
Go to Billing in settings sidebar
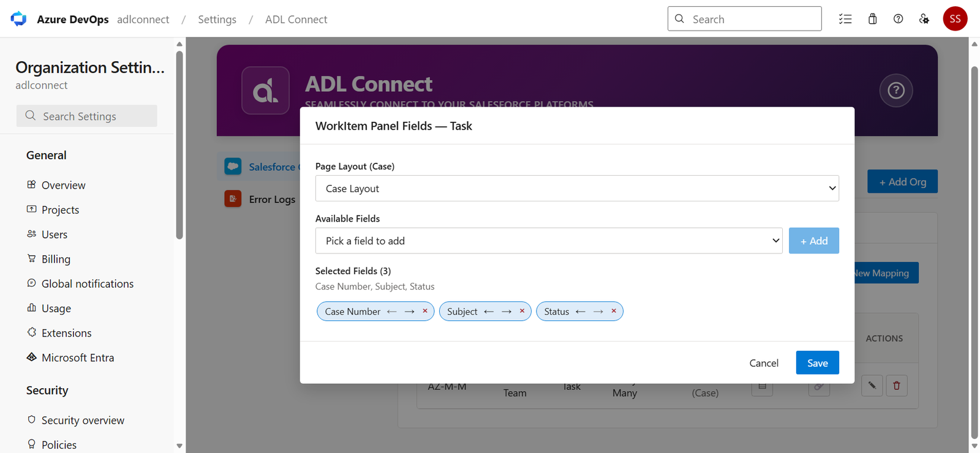coord(56,259)
